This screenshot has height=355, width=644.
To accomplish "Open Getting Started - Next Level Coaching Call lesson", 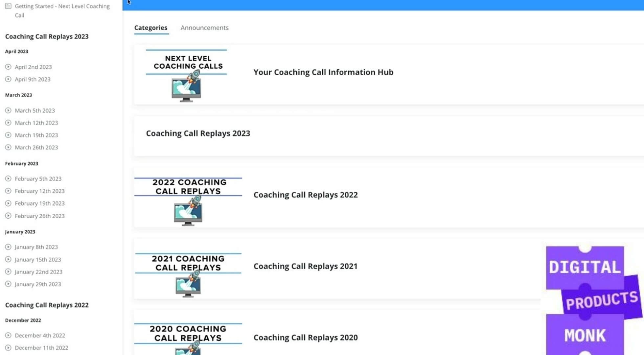I will [62, 11].
